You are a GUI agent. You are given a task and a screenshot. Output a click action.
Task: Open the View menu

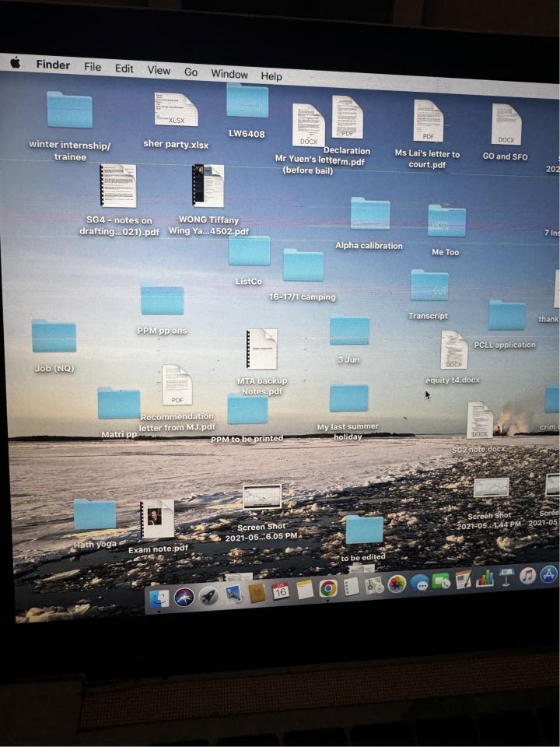159,70
